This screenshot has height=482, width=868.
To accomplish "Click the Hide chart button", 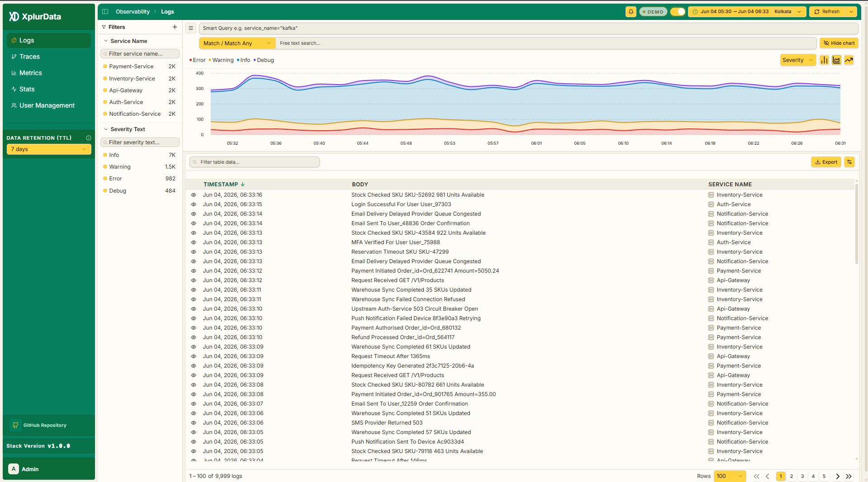I will 839,43.
